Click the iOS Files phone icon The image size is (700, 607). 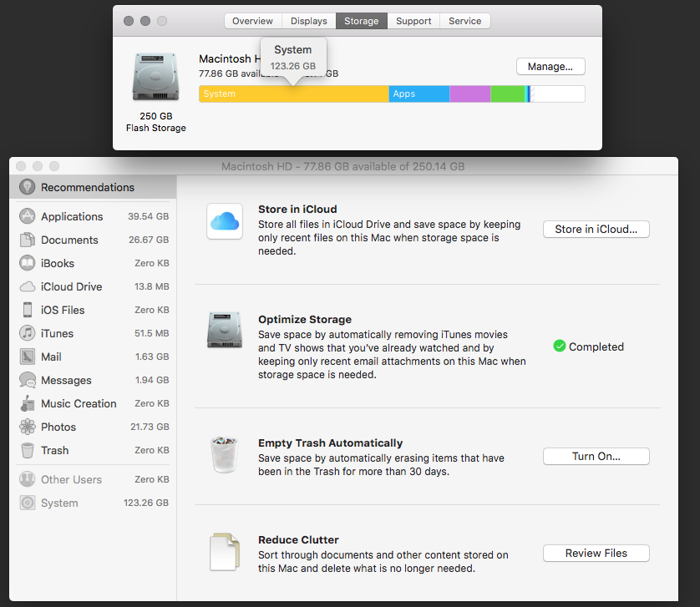(28, 310)
